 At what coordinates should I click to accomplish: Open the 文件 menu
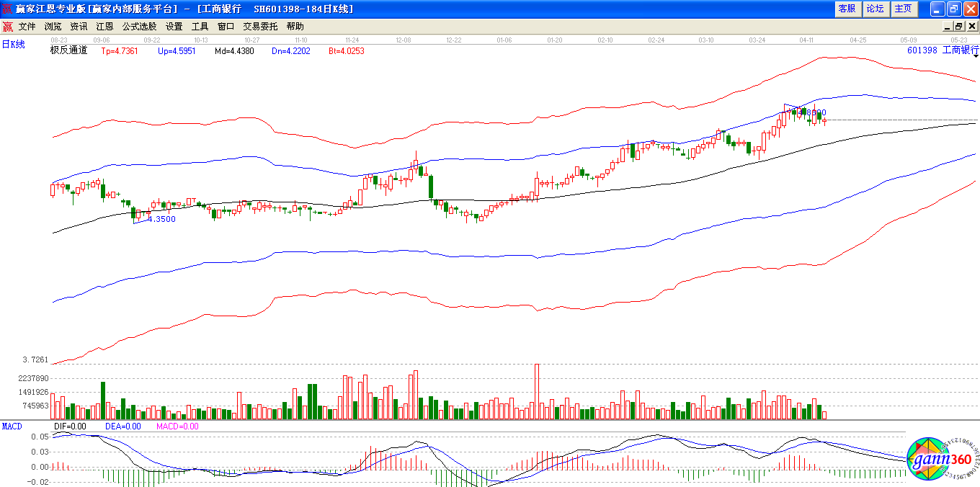pyautogui.click(x=27, y=27)
